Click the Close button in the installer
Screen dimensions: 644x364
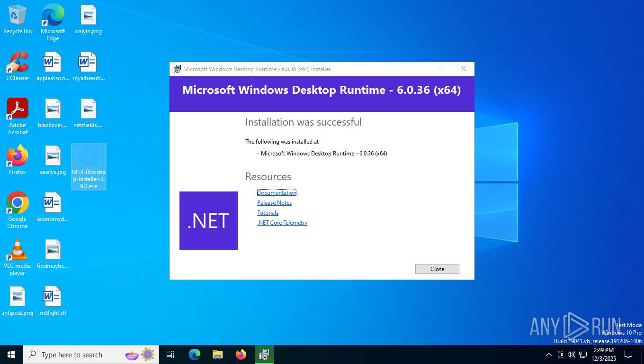(437, 269)
